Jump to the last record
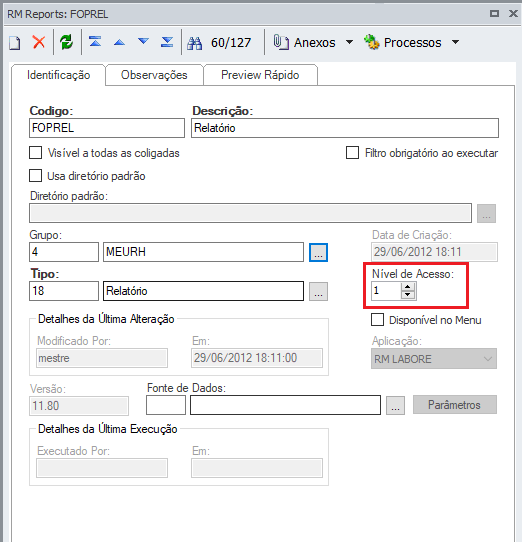Viewport: 523px width, 542px height. coord(167,43)
